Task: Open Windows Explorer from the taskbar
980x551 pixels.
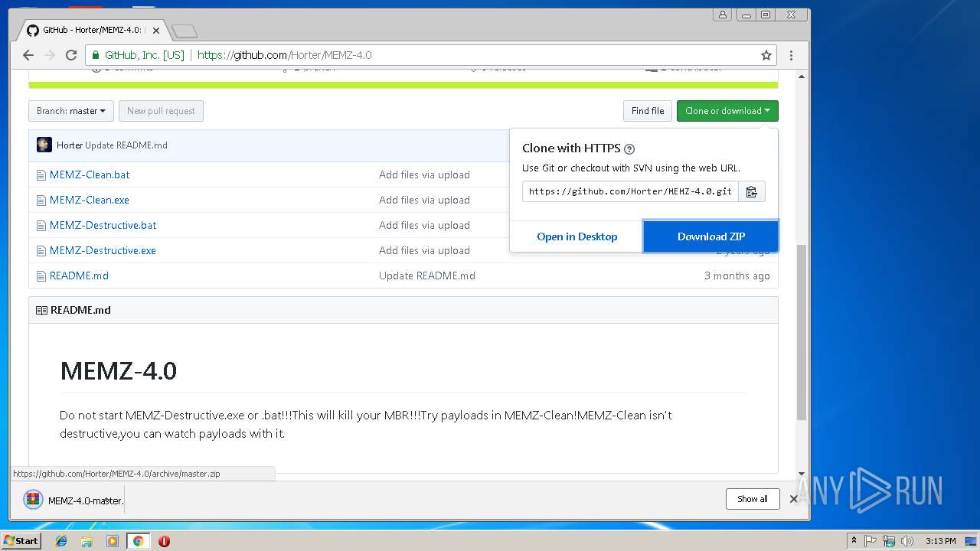Action: [x=87, y=541]
